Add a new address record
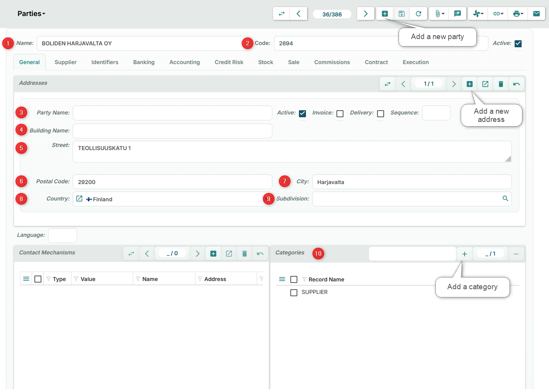Viewport: 549px width, 392px height. tap(470, 84)
